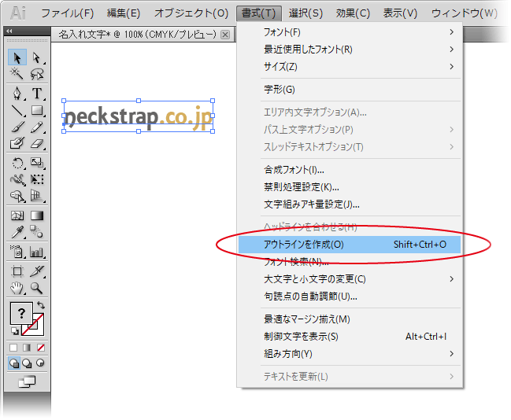Image resolution: width=511 pixels, height=420 pixels.
Task: Select the Blob Brush tool
Action: [17, 143]
